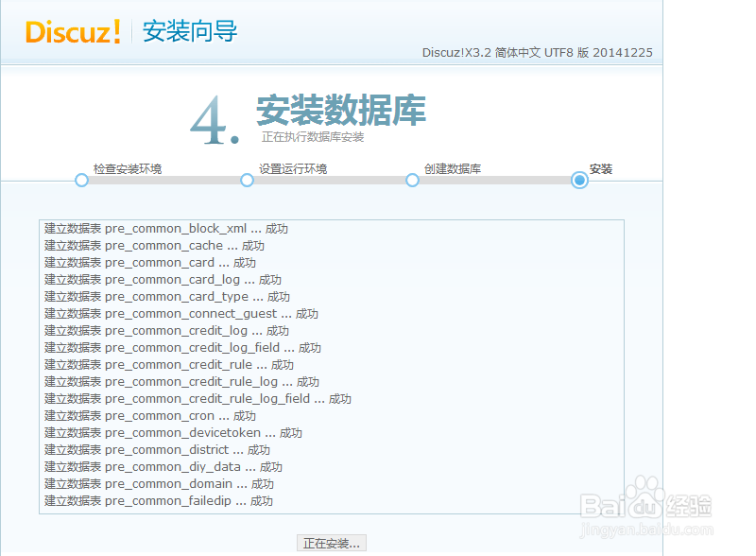Click the pre_common_card ... 成功 row
The height and width of the screenshot is (556, 756).
point(150,263)
